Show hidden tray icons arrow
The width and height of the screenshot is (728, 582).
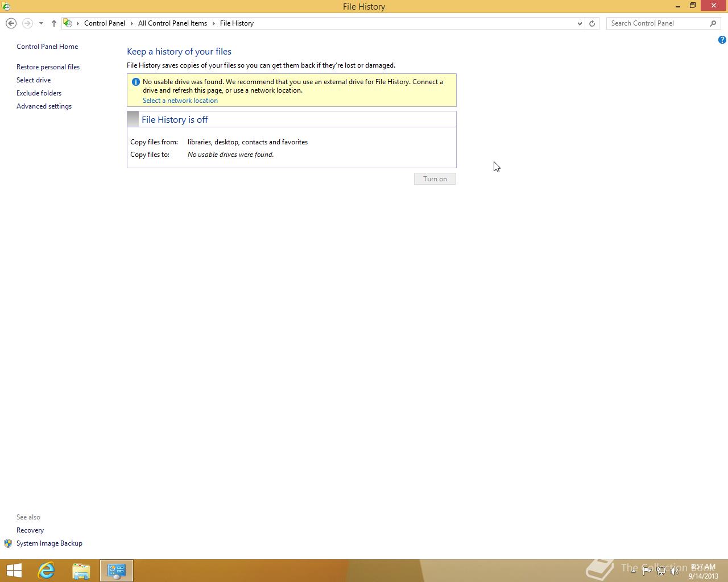(633, 571)
